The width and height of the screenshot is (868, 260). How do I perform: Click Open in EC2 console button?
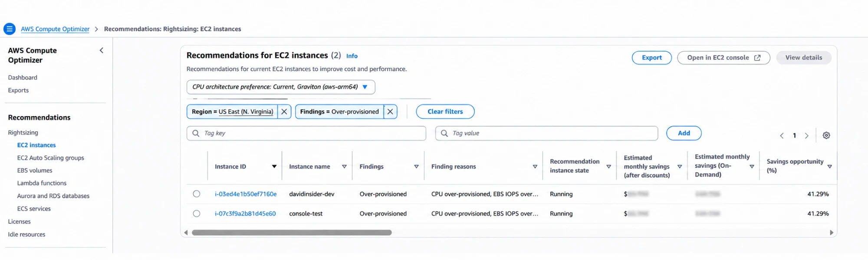[723, 58]
